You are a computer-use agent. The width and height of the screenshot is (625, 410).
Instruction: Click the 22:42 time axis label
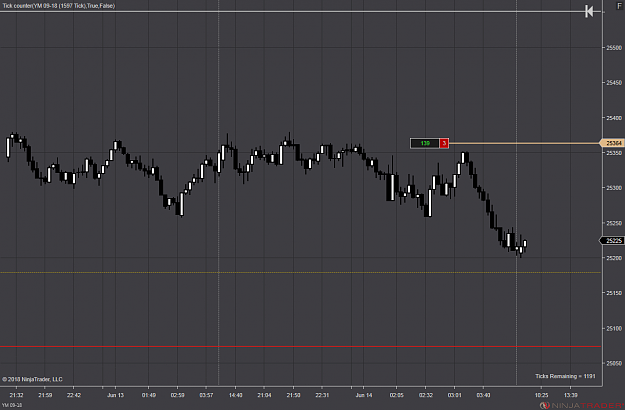[x=74, y=395]
